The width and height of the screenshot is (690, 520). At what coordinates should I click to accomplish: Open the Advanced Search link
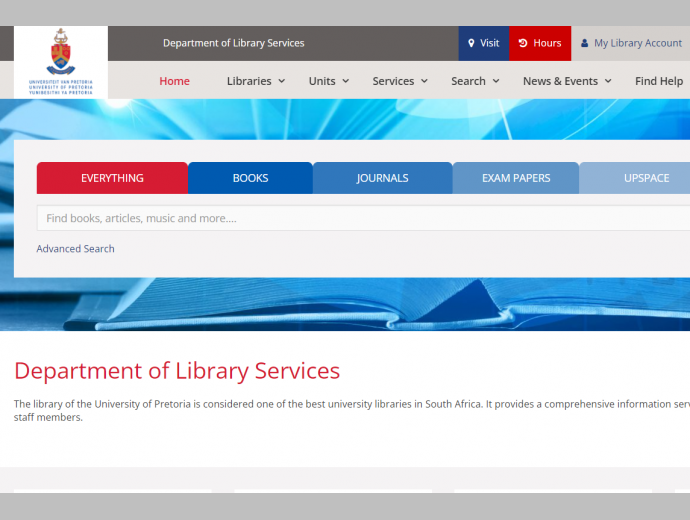tap(75, 249)
